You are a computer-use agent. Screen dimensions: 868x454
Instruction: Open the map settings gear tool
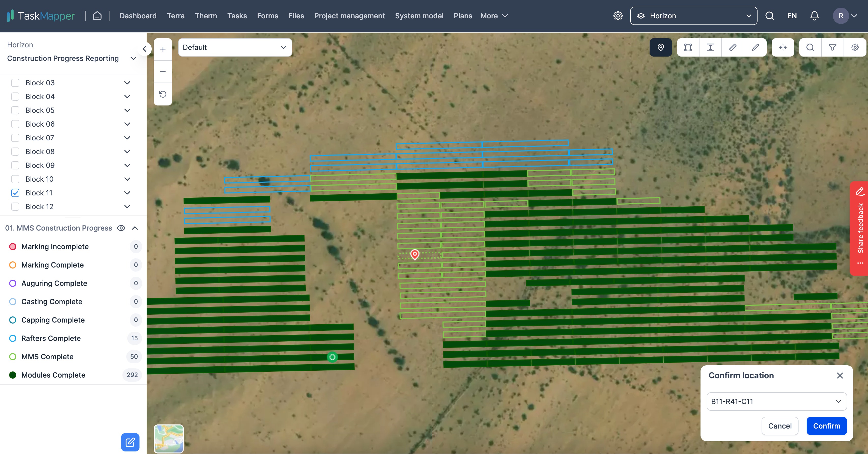[x=855, y=47]
